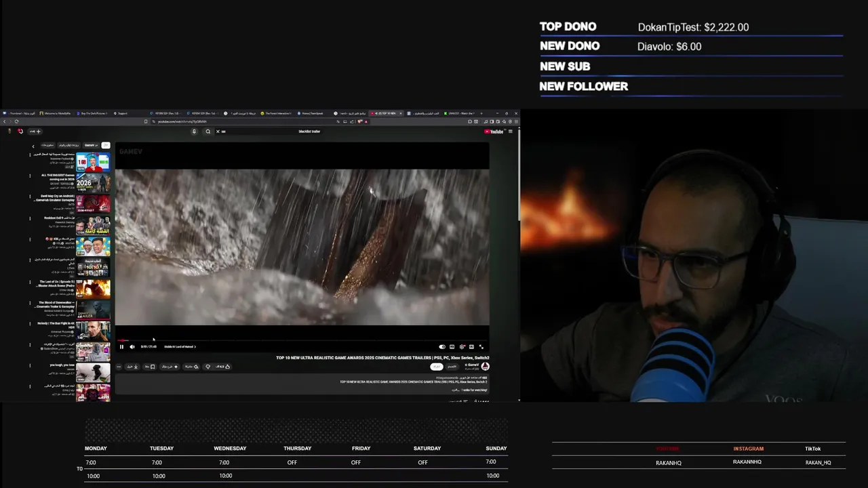This screenshot has height=488, width=868.
Task: Open Resident Evil 9 suggested video
Action: coord(93,225)
